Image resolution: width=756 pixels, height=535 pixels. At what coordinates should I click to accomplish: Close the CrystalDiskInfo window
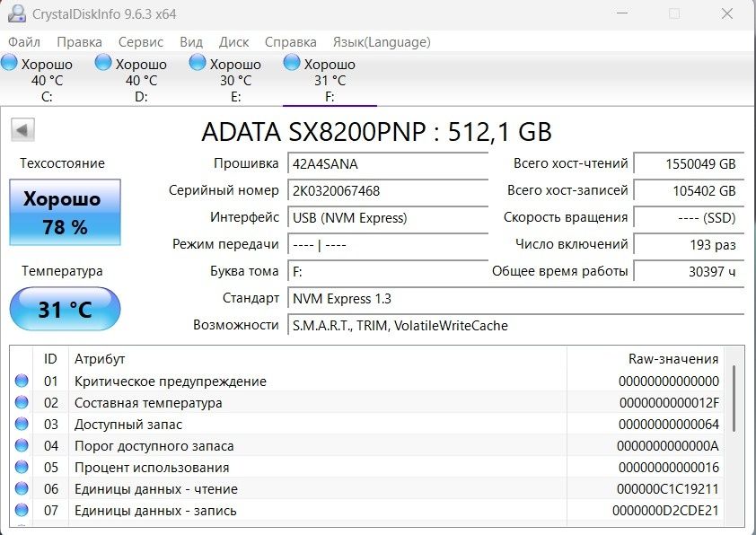(x=727, y=13)
